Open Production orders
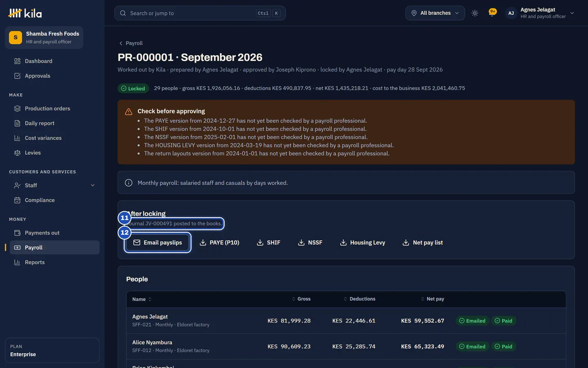The width and height of the screenshot is (588, 368). 55,109
